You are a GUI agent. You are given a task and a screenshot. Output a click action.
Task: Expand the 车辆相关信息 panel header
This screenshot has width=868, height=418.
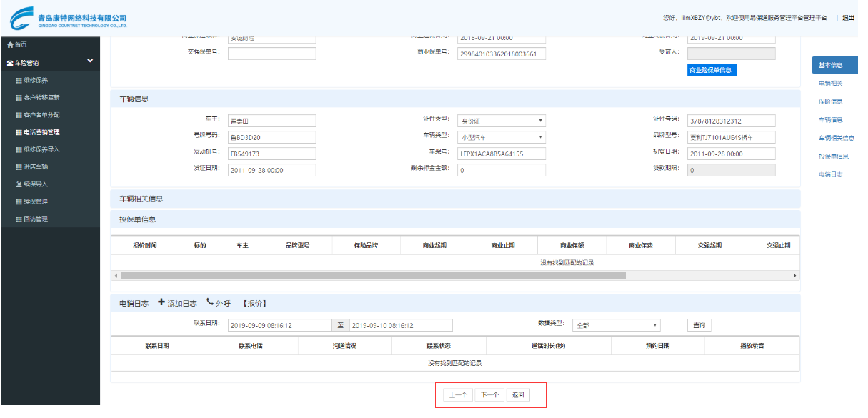[x=455, y=199]
